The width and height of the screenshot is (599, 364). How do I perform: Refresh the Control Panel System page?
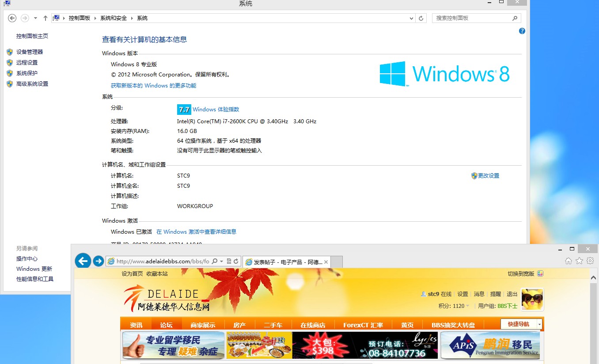[421, 18]
